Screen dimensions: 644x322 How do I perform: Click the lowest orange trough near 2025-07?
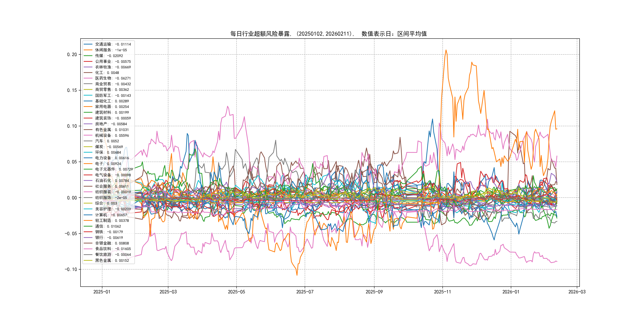tap(297, 275)
